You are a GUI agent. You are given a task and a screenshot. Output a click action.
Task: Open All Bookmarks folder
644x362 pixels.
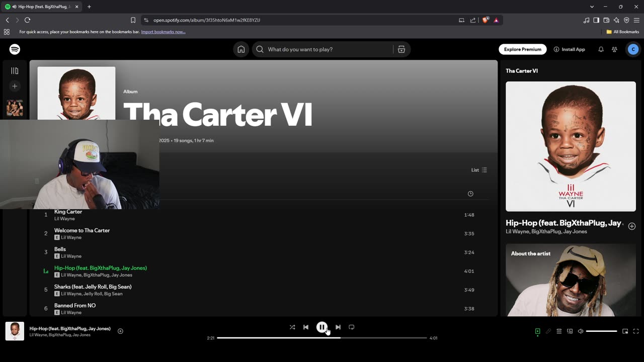pos(623,32)
